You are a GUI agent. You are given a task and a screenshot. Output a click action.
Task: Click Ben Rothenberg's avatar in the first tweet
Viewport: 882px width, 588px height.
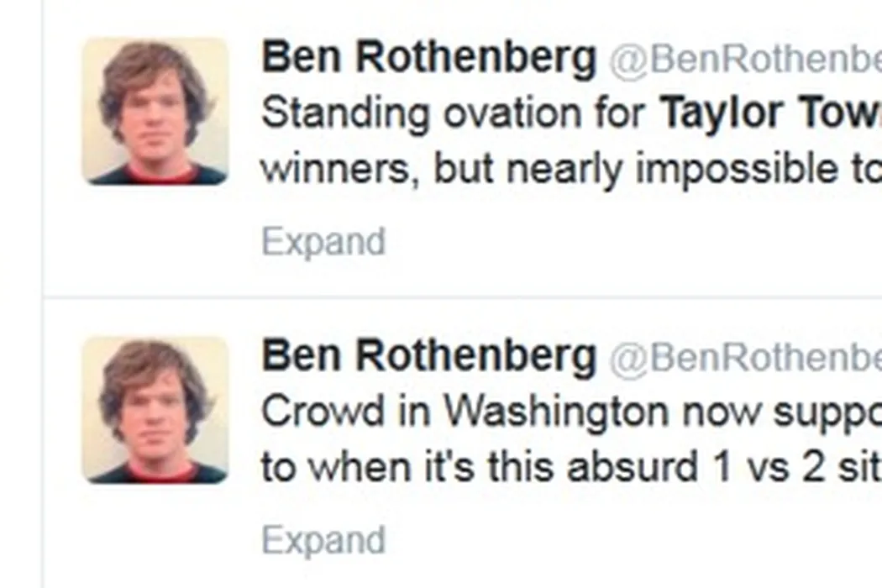(155, 111)
